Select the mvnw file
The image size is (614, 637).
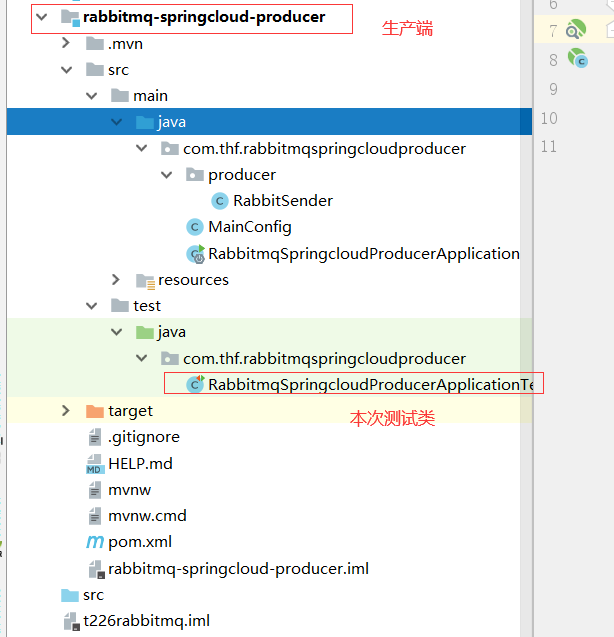point(129,490)
